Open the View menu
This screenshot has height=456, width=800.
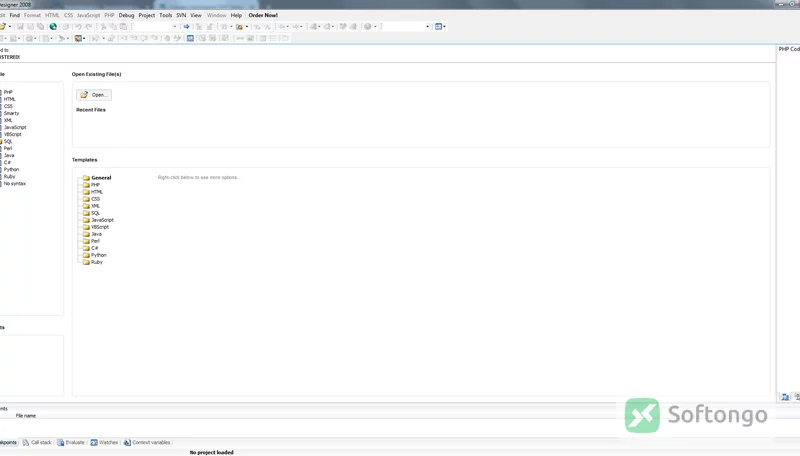click(196, 15)
